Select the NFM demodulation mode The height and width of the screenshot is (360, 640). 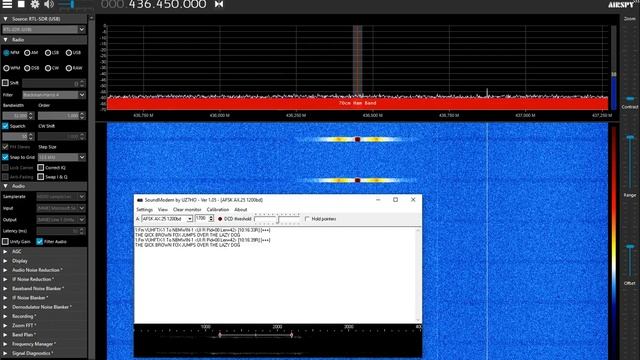point(6,53)
